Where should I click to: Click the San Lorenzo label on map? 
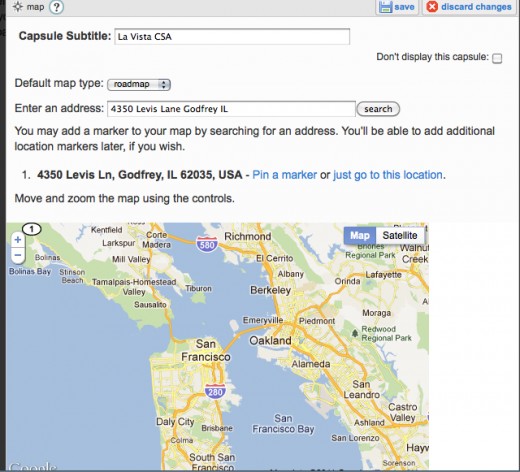355,438
